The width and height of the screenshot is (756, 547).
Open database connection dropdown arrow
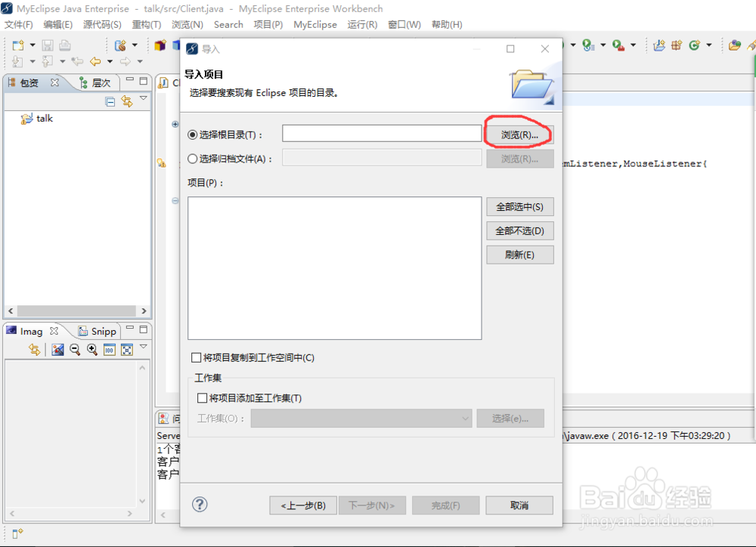[x=135, y=45]
